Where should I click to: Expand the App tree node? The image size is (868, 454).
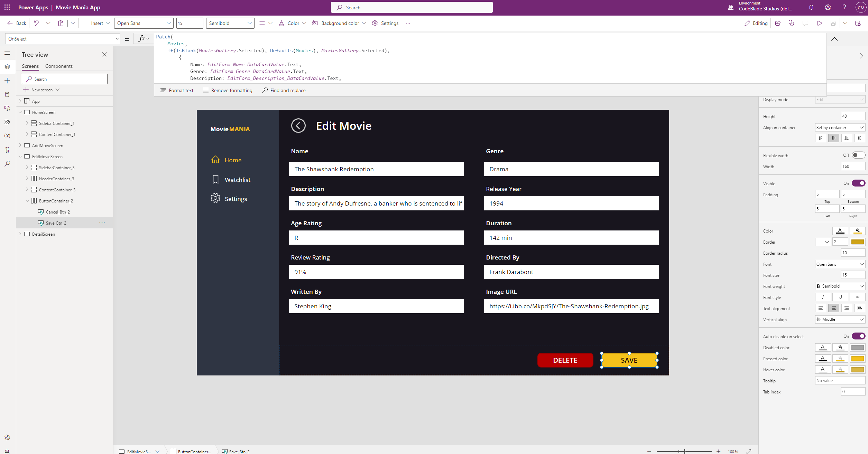[20, 101]
